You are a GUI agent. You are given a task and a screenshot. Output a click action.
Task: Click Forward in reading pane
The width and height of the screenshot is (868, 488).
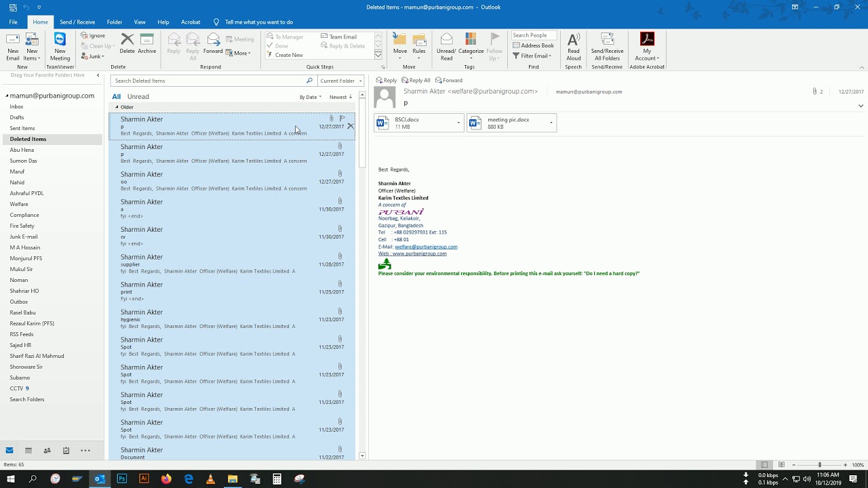tap(448, 80)
